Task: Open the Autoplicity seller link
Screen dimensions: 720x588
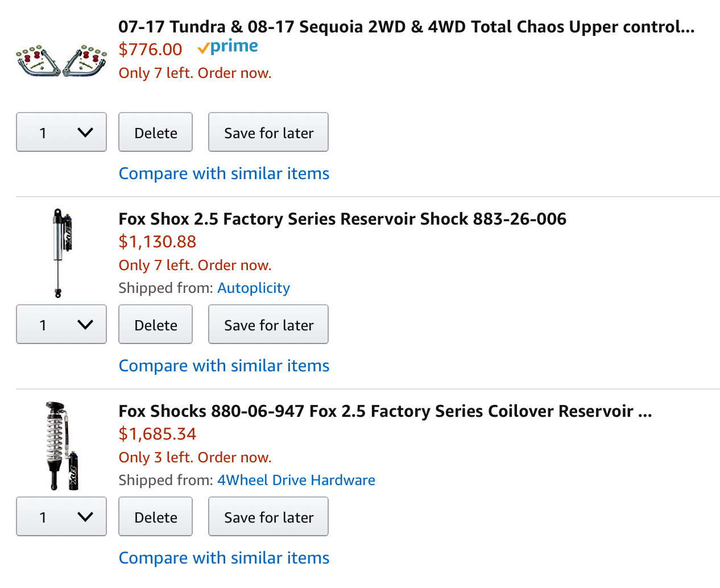Action: [x=254, y=288]
